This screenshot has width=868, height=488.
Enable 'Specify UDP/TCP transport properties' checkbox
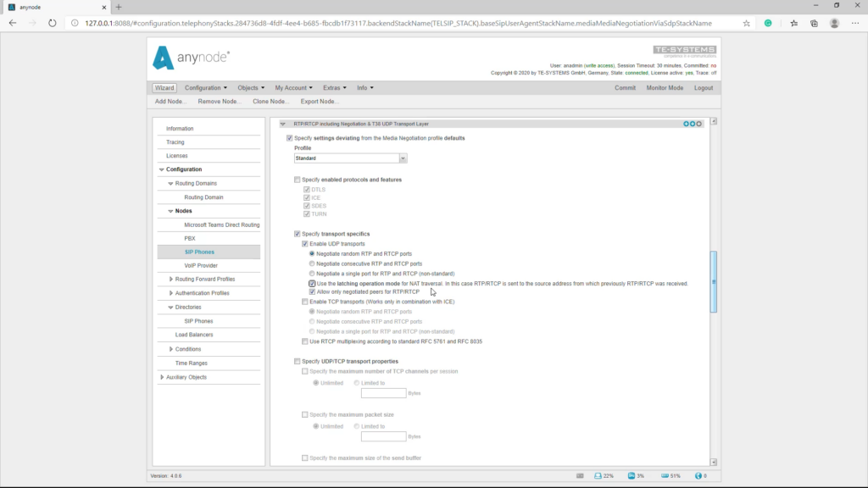(298, 361)
